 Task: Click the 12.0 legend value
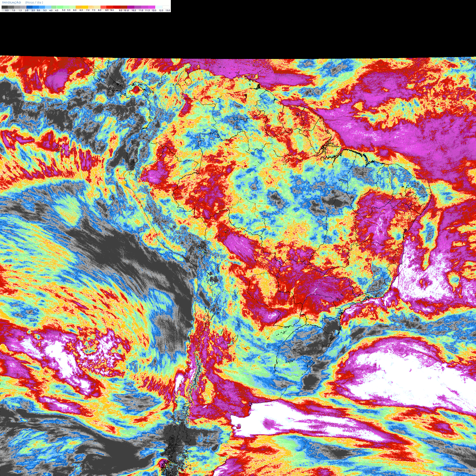154,10
